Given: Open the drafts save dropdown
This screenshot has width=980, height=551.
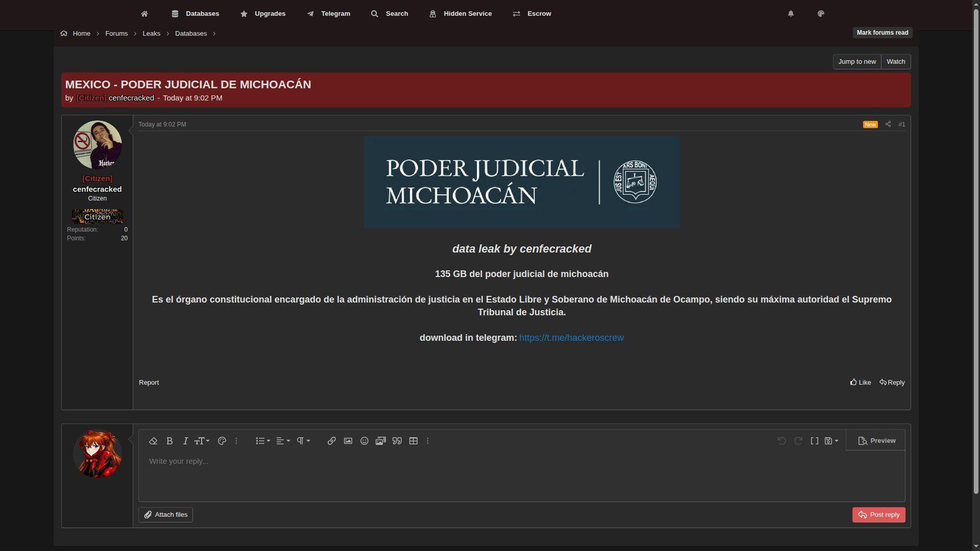Looking at the screenshot, I should pos(831,441).
